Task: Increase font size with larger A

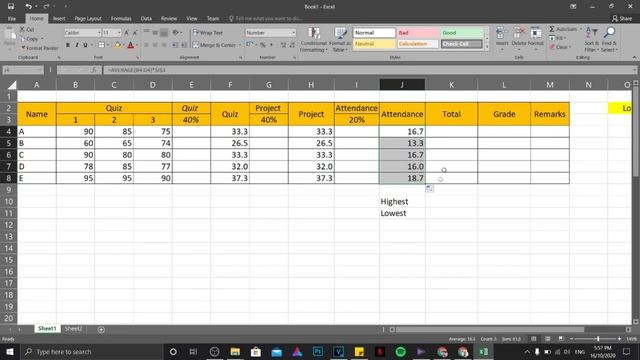Action: pos(127,33)
